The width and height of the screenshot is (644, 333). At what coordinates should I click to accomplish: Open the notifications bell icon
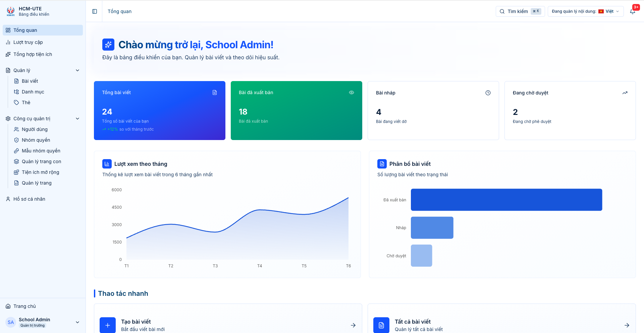coord(632,11)
